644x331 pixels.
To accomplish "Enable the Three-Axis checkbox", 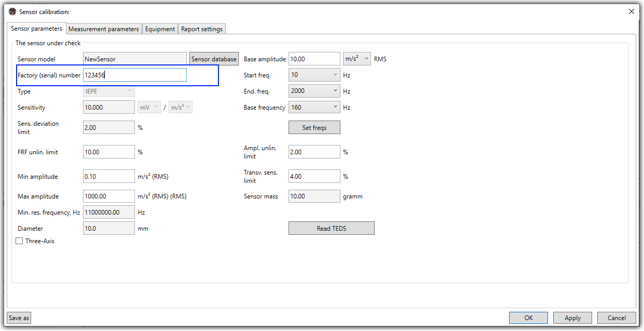I will click(x=20, y=241).
